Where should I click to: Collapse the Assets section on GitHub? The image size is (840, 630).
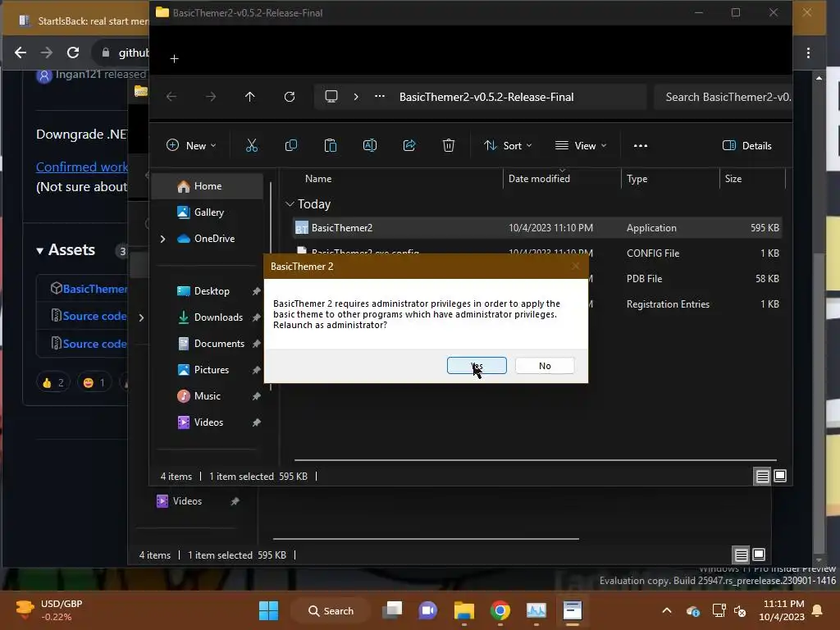tap(66, 249)
